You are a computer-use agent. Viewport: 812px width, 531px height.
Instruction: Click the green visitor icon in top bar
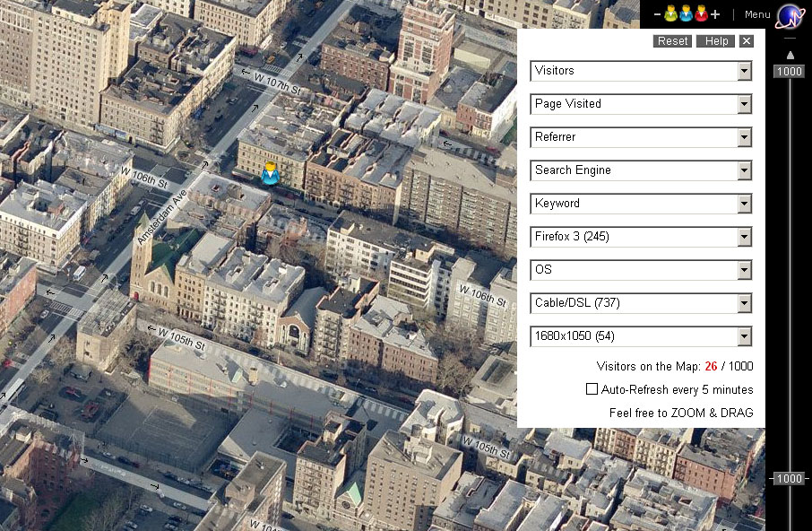(x=670, y=14)
